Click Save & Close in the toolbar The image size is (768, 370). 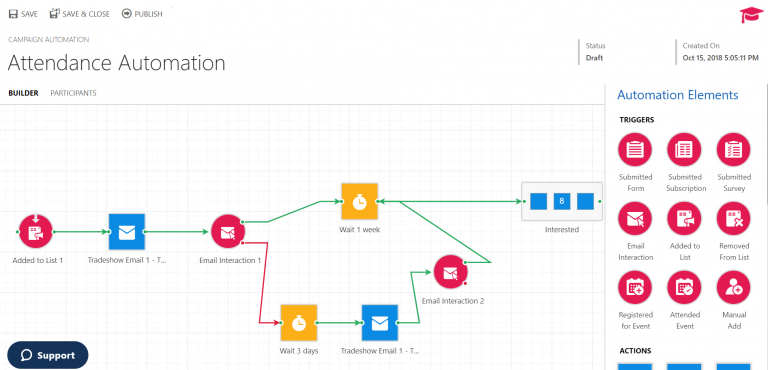(x=79, y=14)
